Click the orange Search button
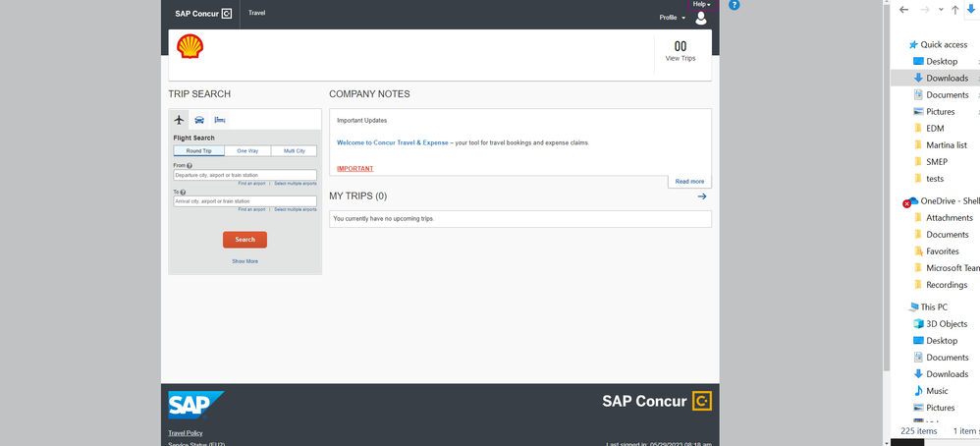Image resolution: width=980 pixels, height=446 pixels. tap(245, 240)
